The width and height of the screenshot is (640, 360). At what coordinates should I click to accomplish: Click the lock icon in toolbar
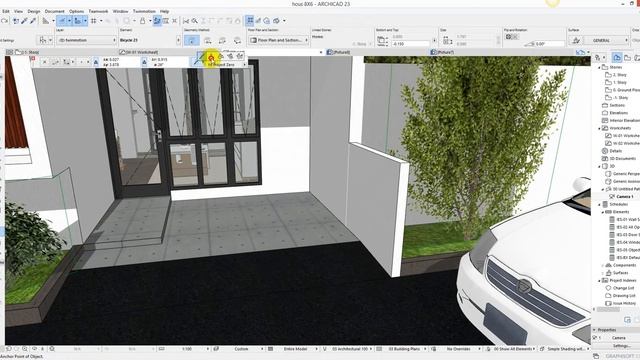click(142, 20)
